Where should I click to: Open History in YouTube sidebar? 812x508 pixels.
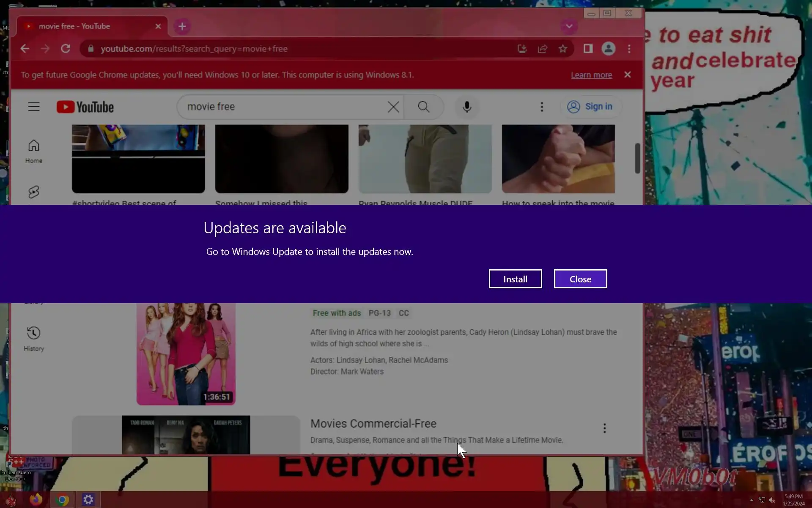(34, 339)
